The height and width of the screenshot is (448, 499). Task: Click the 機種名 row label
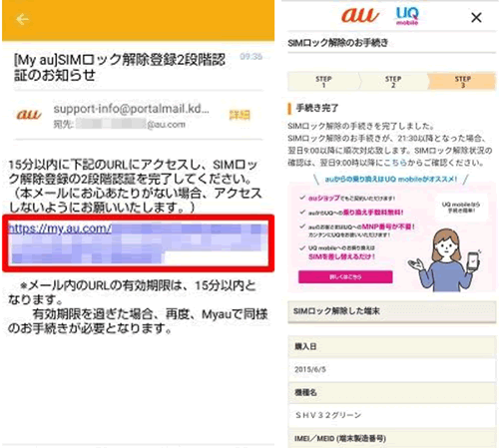click(x=305, y=392)
